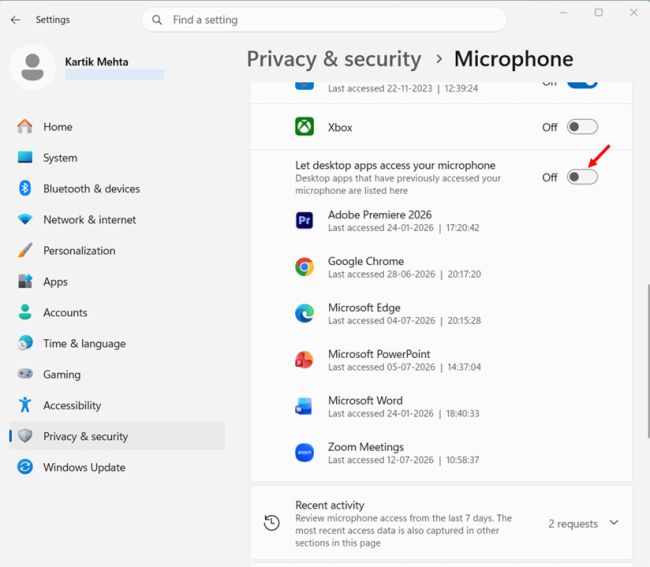Screen dimensions: 650x567
Task: Open System settings page
Action: click(x=117, y=158)
